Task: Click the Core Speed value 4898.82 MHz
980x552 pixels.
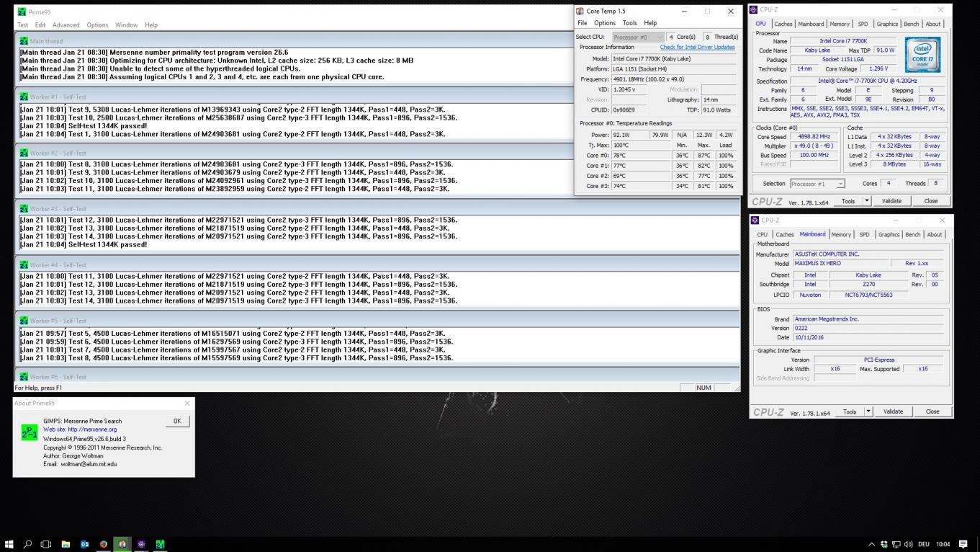Action: point(814,136)
